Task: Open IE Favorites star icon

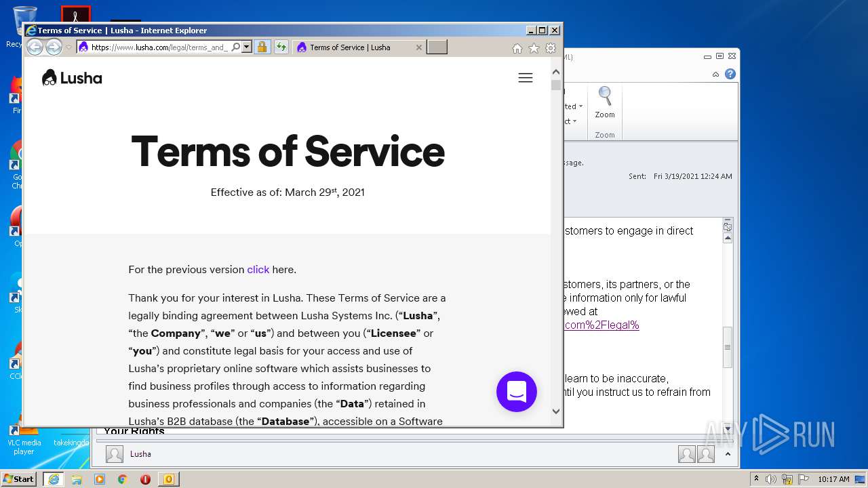Action: click(x=534, y=48)
